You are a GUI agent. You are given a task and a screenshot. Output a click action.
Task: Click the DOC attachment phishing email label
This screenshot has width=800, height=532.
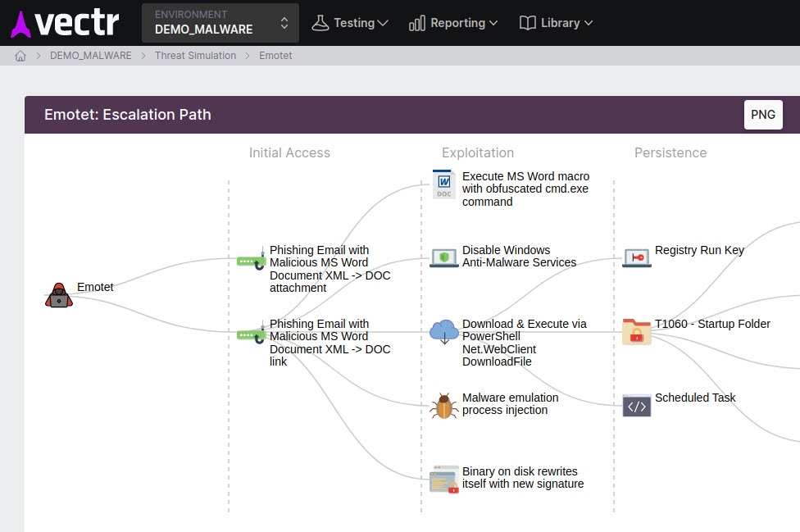click(x=330, y=269)
